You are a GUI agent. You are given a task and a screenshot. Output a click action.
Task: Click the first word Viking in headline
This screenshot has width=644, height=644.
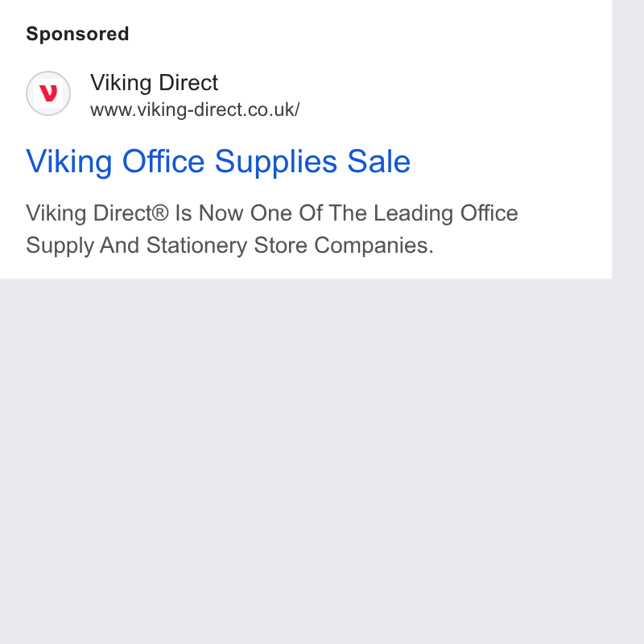point(69,163)
